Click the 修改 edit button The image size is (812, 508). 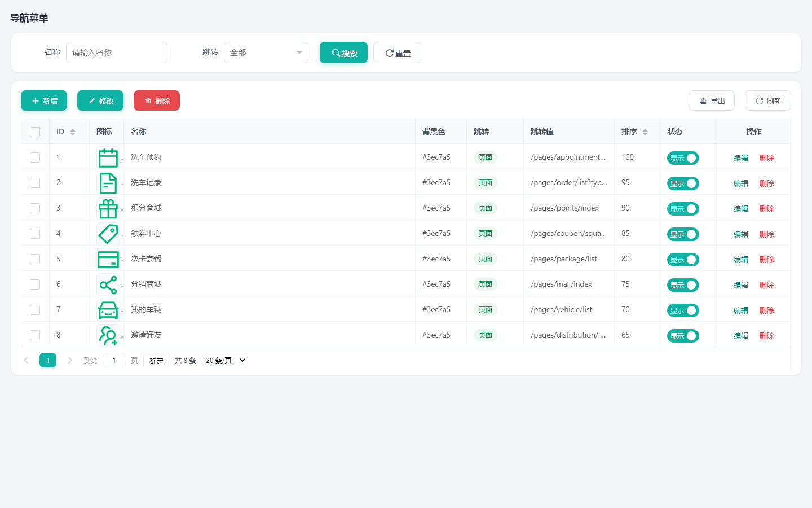tap(100, 100)
